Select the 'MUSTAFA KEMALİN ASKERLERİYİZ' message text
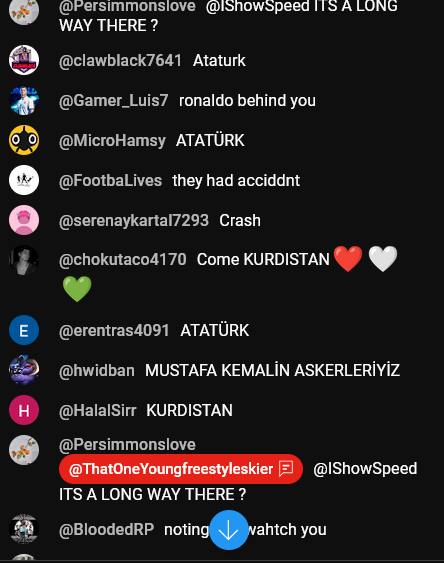The width and height of the screenshot is (444, 563). (272, 370)
